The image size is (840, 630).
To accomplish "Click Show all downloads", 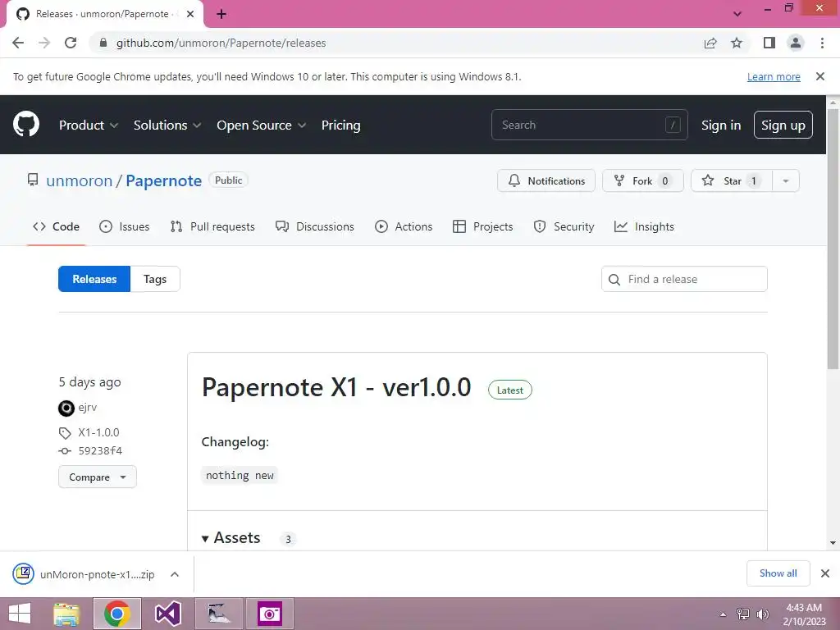I will [x=778, y=573].
